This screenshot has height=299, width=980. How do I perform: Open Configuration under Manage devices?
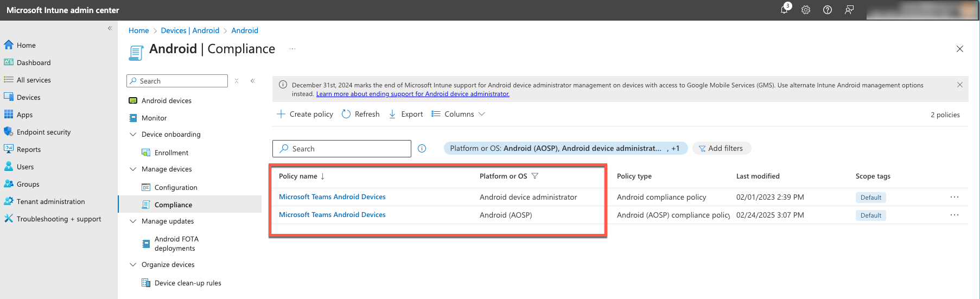pyautogui.click(x=176, y=188)
